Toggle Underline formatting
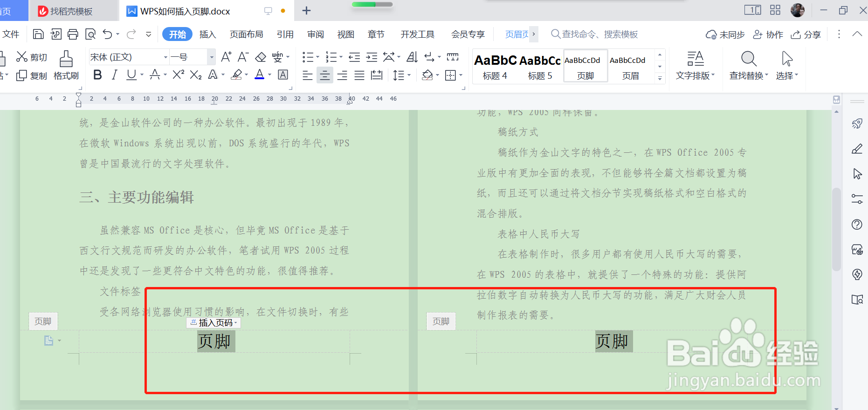Viewport: 868px width, 410px height. pos(131,75)
